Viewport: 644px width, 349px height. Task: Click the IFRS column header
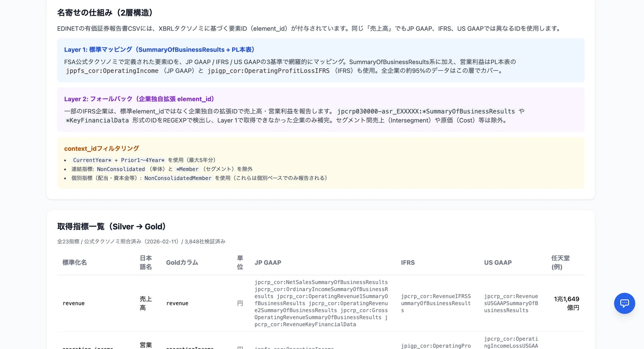(408, 263)
